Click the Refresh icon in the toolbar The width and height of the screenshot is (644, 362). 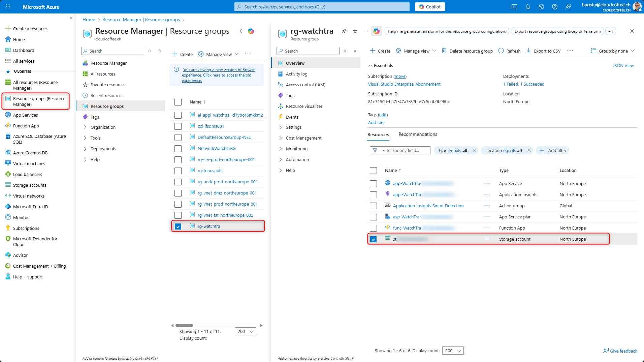(x=501, y=51)
